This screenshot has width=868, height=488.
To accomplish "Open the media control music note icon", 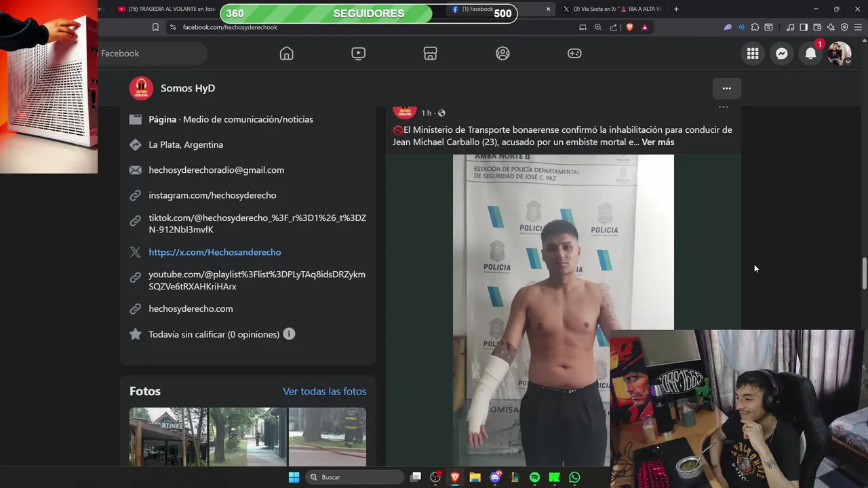I will pyautogui.click(x=790, y=27).
